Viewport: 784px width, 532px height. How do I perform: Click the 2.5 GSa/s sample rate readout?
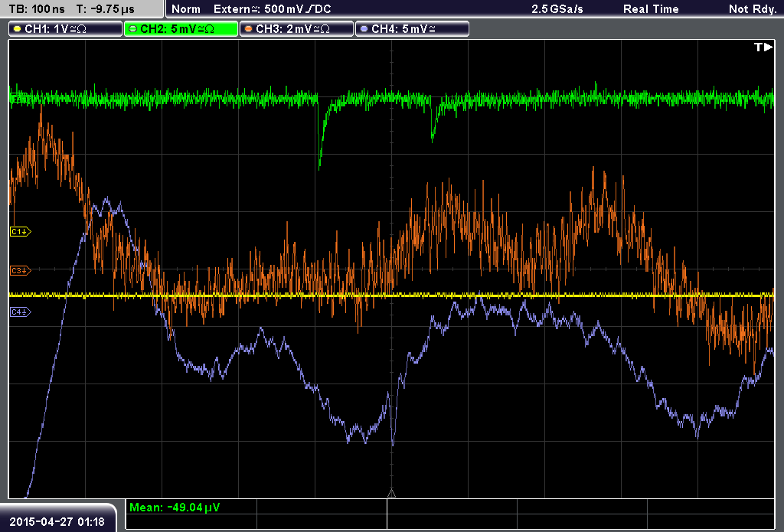[557, 9]
